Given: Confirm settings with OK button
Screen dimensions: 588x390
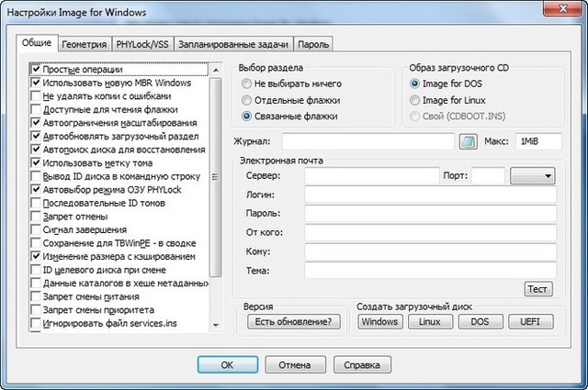Looking at the screenshot, I should click(228, 364).
